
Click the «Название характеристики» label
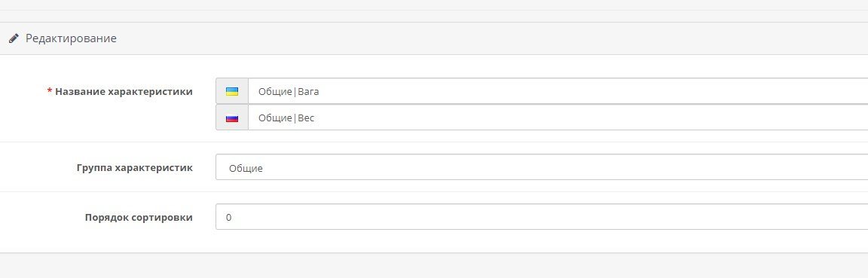124,92
